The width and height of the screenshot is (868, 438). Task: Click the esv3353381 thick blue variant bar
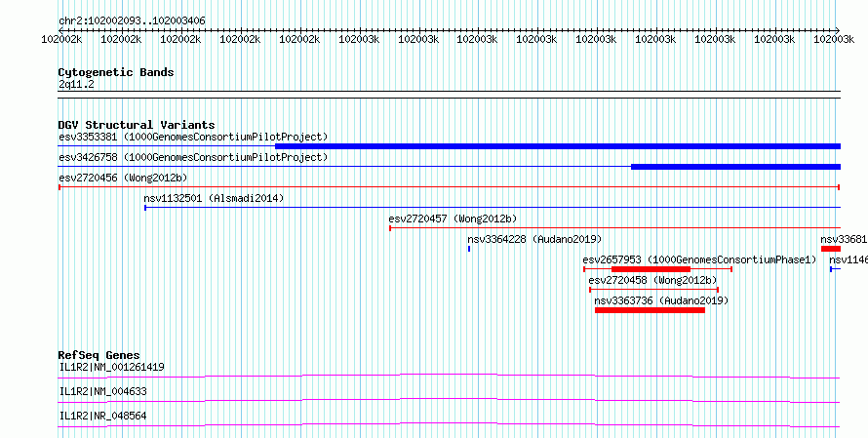coord(558,146)
